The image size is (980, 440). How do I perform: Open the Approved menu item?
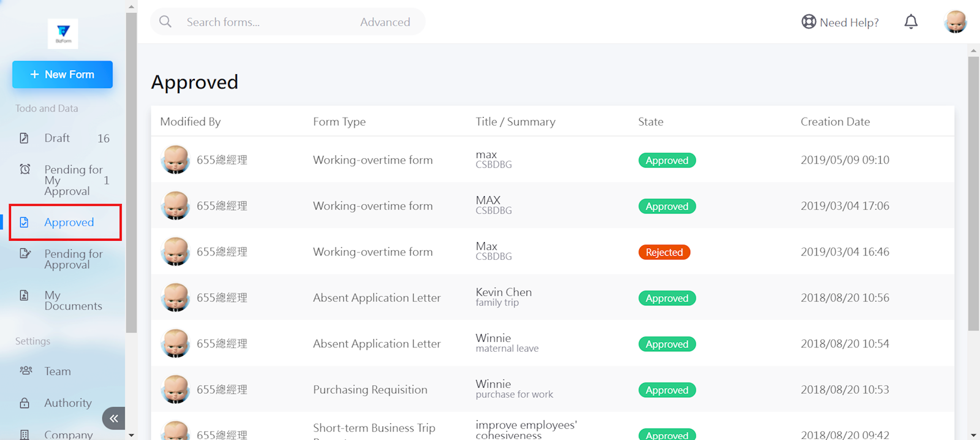pos(69,222)
